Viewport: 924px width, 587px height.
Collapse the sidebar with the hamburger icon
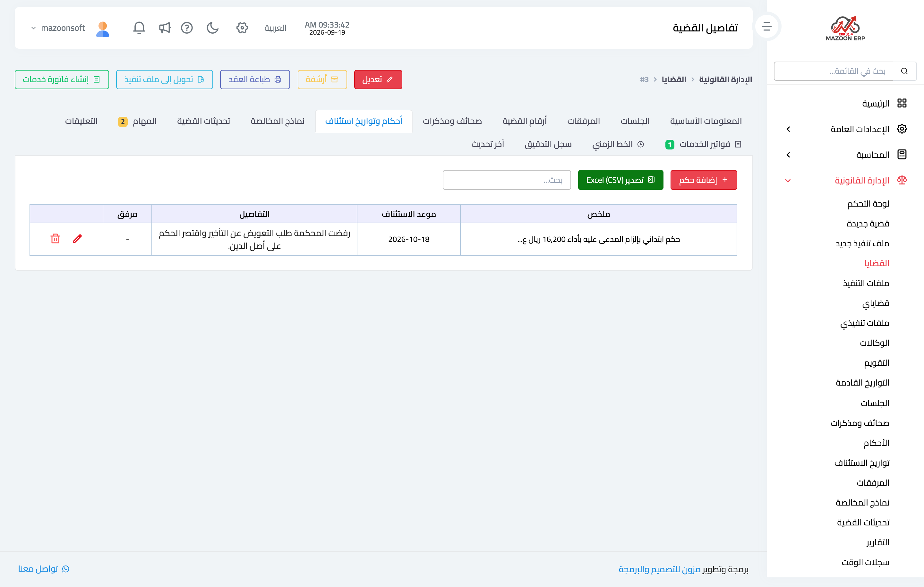click(x=767, y=26)
